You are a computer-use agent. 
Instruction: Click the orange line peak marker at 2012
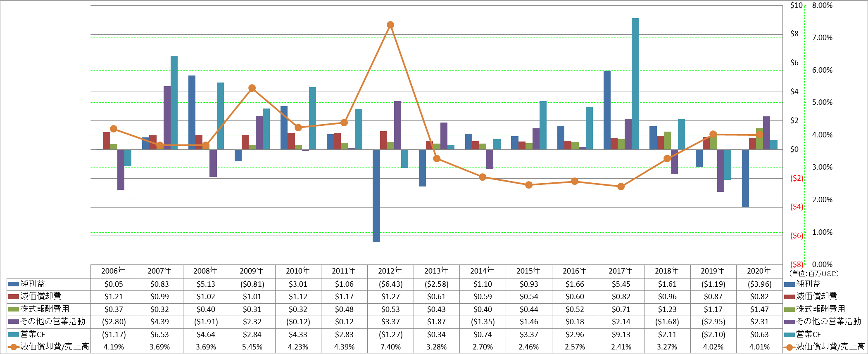click(x=390, y=25)
